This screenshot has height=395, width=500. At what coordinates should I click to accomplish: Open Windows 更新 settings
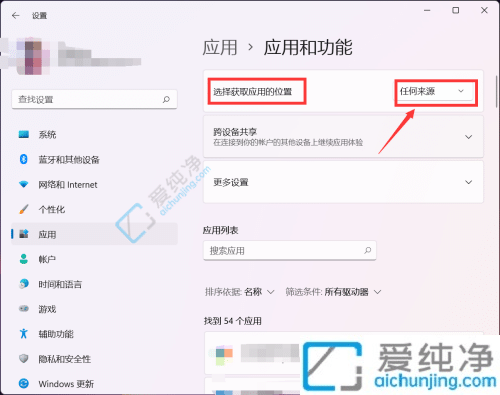pos(94,384)
